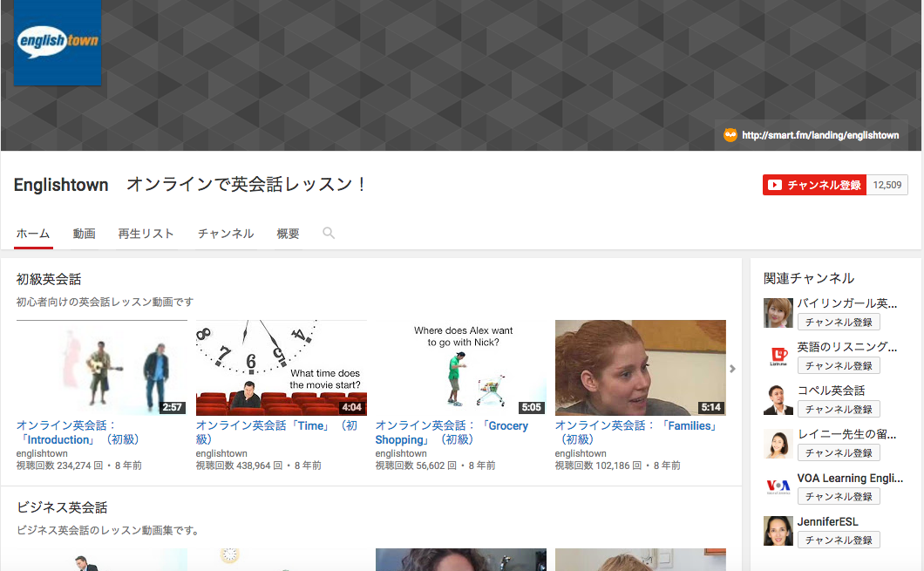Open レイニー先生 channel avatar
The height and width of the screenshot is (571, 924).
click(x=778, y=444)
